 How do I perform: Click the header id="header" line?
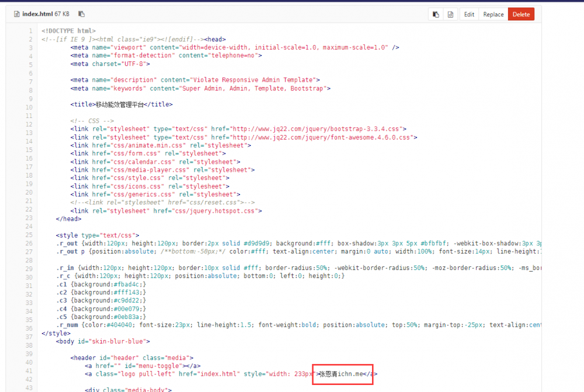(132, 358)
